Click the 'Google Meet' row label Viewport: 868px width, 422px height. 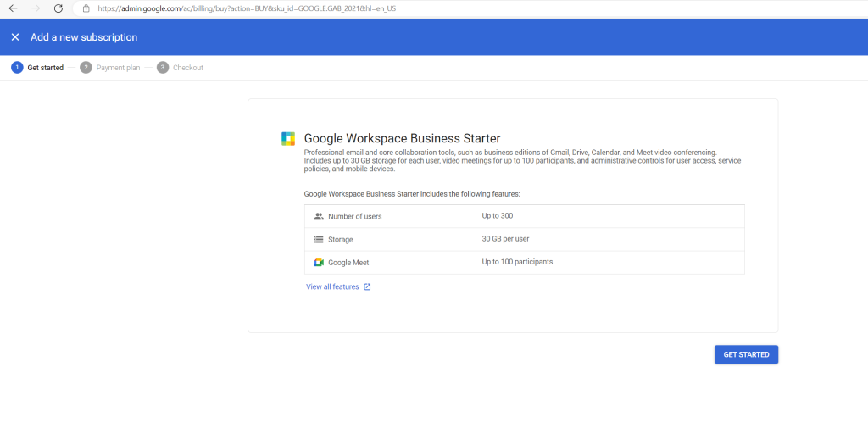click(x=348, y=263)
